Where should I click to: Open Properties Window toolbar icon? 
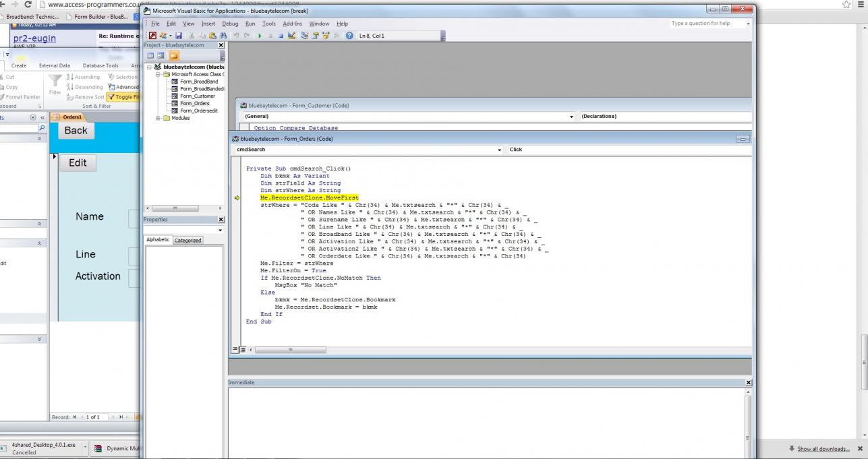pos(315,36)
